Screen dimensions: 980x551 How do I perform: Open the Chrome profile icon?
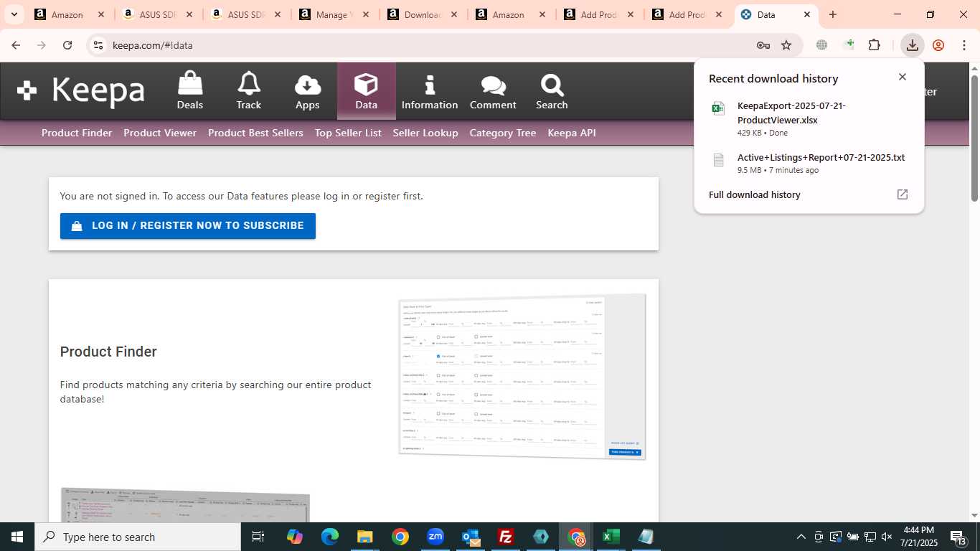pos(938,45)
